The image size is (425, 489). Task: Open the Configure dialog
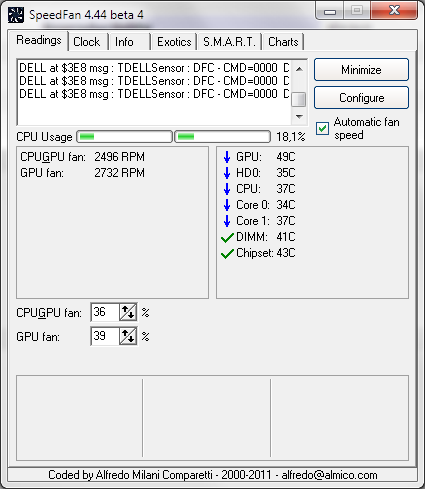361,98
